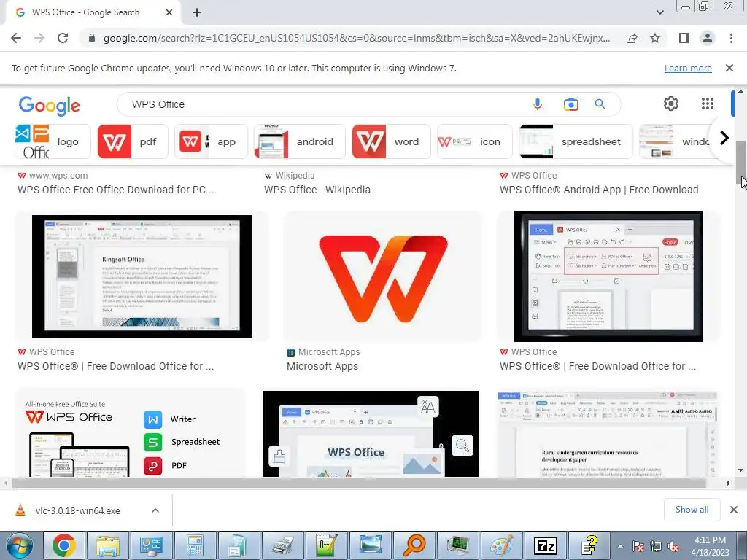Filter results by the pdf chip
The height and width of the screenshot is (560, 747).
click(x=133, y=141)
